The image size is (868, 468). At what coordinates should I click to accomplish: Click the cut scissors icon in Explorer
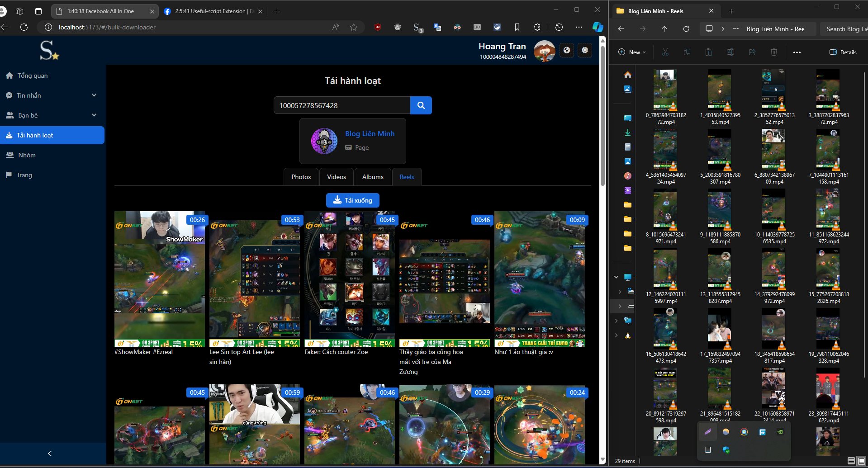click(x=665, y=52)
